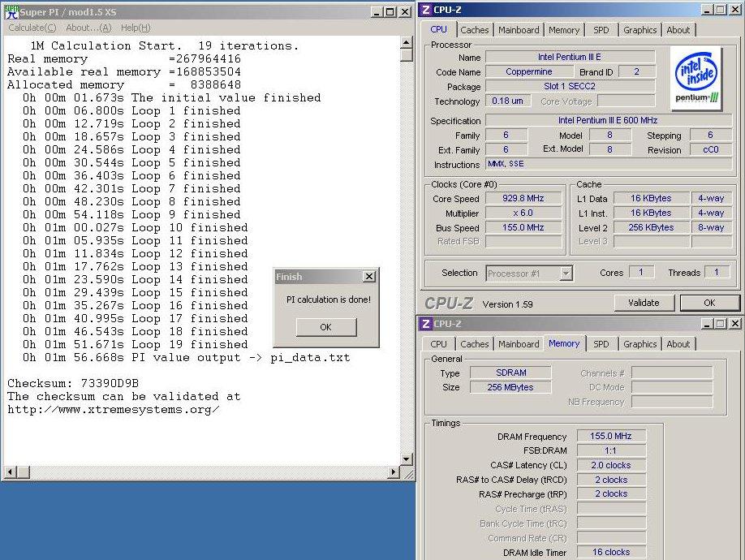Minimize the upper CPU-Z window
The height and width of the screenshot is (560, 745).
[707, 10]
